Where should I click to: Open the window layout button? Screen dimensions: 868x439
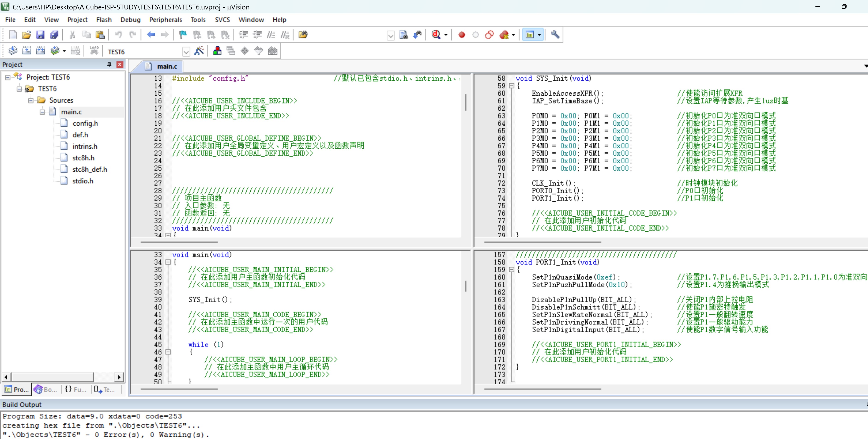click(530, 35)
